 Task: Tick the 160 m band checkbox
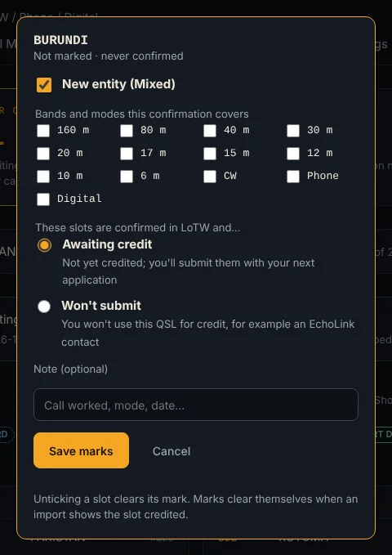(x=43, y=131)
